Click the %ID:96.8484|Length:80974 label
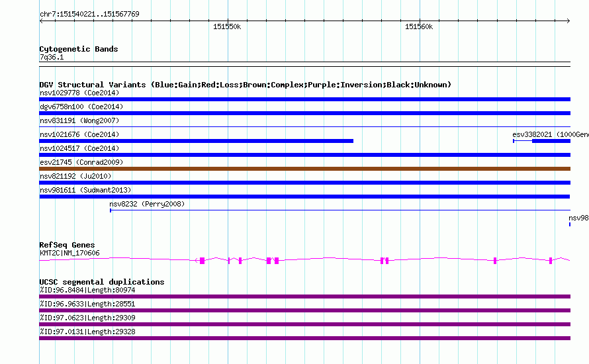 (87, 290)
